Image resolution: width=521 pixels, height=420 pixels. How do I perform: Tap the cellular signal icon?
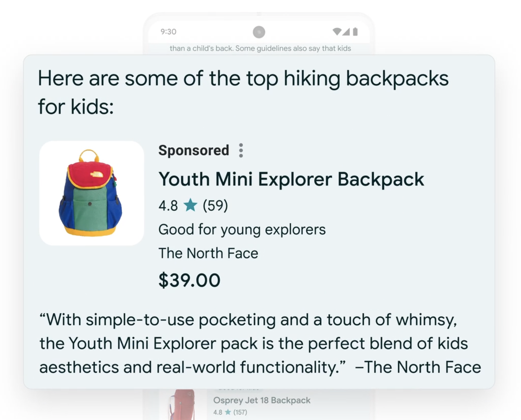346,32
